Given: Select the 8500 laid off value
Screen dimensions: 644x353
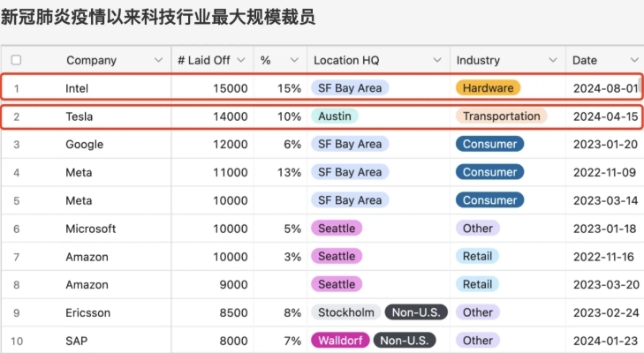Looking at the screenshot, I should 233,312.
